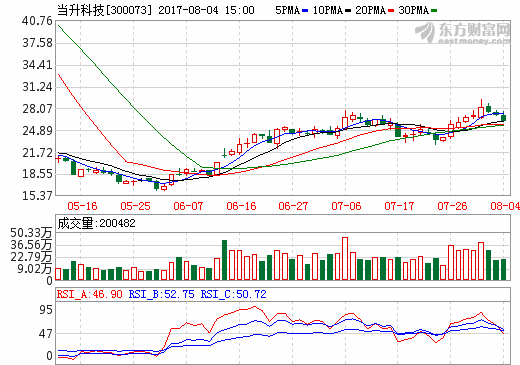Click the 05-16 date label
The height and width of the screenshot is (365, 520).
point(82,206)
